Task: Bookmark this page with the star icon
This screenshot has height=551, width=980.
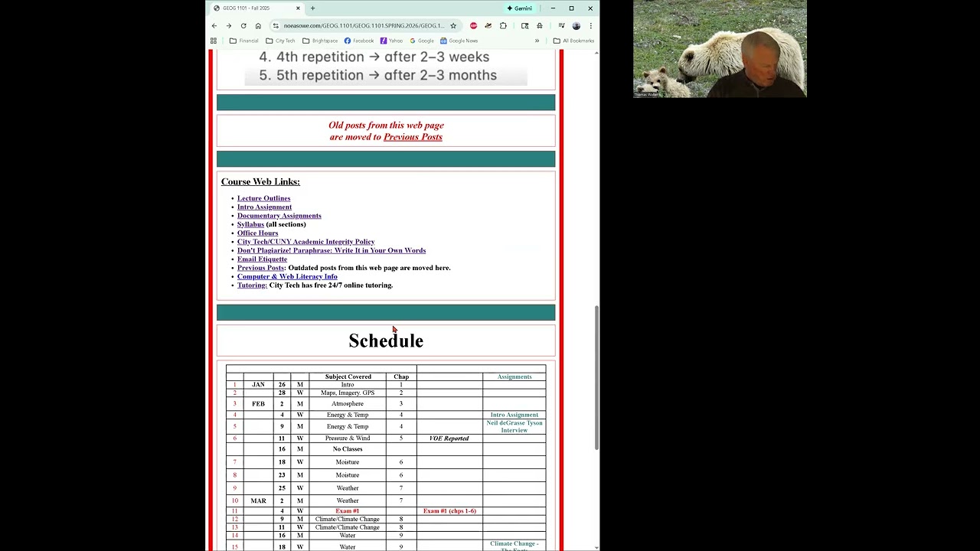Action: click(x=453, y=26)
